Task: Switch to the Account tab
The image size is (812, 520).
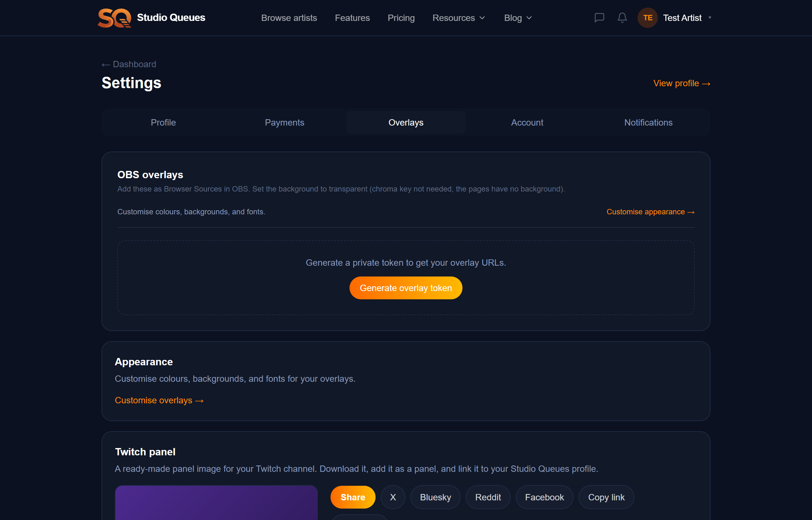Action: coord(527,123)
